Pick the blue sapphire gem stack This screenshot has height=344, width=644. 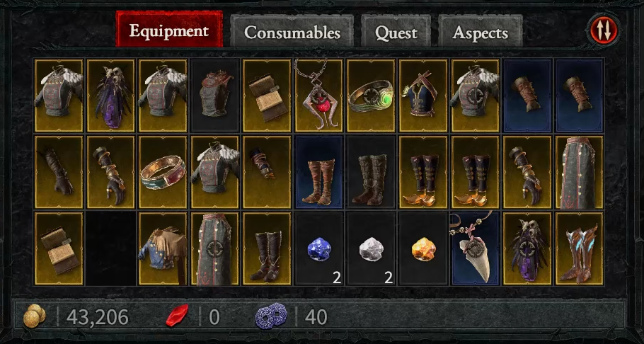pyautogui.click(x=318, y=248)
